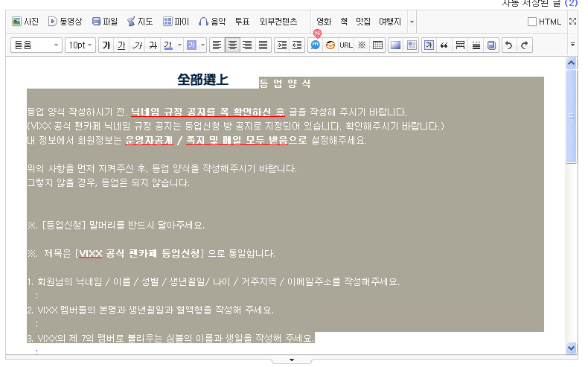Screen dimensions: 588x367
Task: Align text to the left
Action: pyautogui.click(x=217, y=45)
